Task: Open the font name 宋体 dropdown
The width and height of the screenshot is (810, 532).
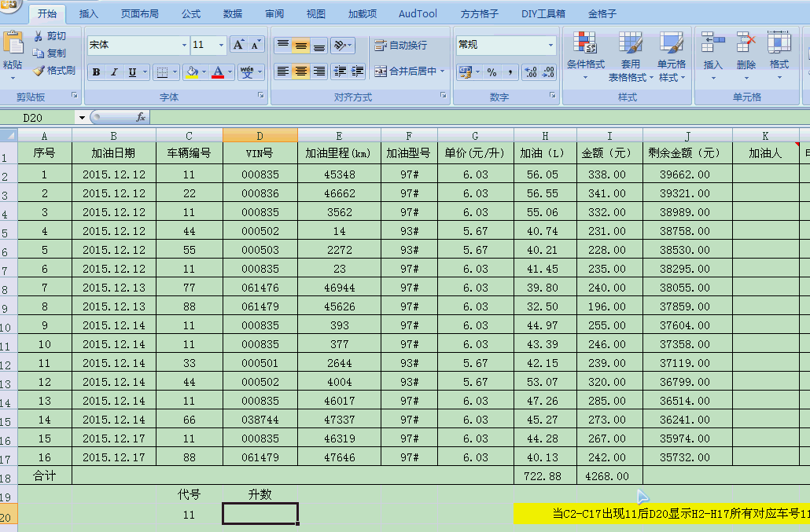Action: [185, 46]
